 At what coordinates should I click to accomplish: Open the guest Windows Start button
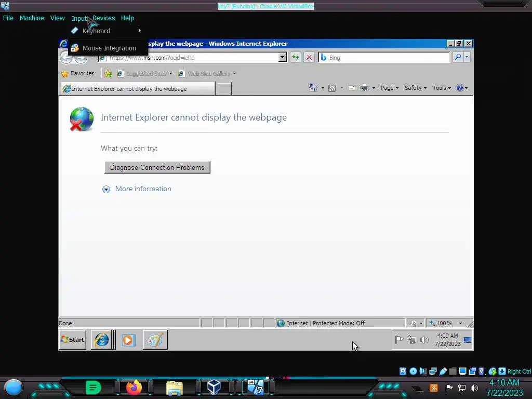coord(73,340)
